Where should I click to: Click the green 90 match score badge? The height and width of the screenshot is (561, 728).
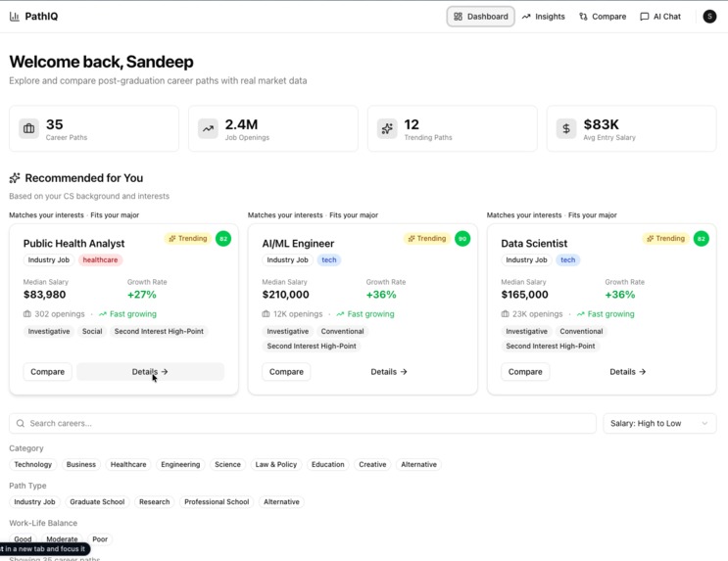[461, 238]
